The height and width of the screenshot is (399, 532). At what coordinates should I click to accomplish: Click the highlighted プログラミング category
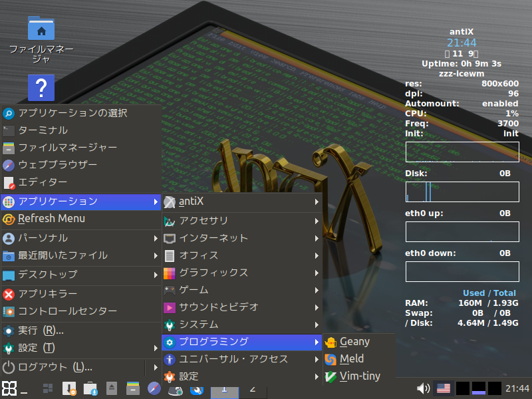(x=242, y=342)
